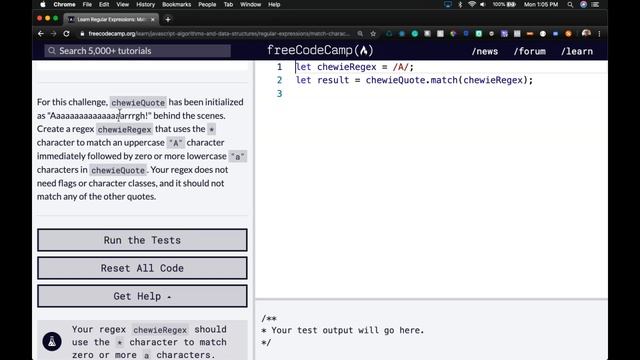The image size is (640, 360).
Task: Click code line 2 with chewieQuote.match
Action: point(414,80)
